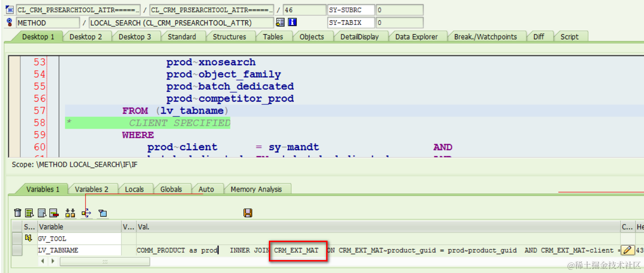This screenshot has height=273, width=644.
Task: Click prod~competitor_prod on line 56
Action: tap(230, 98)
